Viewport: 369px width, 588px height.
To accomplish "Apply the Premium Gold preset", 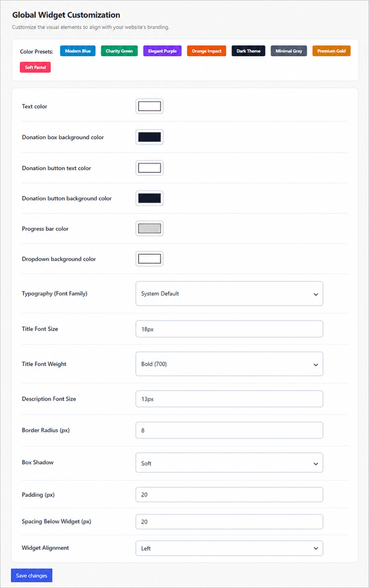I will coord(331,51).
